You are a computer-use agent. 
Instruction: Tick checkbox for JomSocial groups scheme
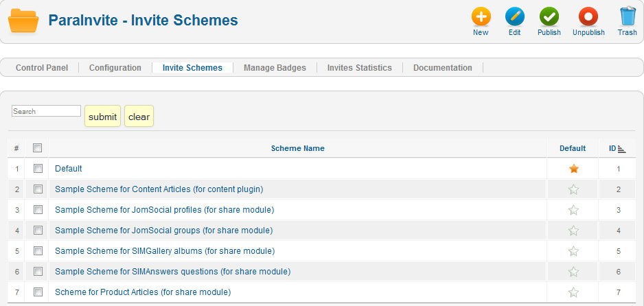pyautogui.click(x=38, y=231)
